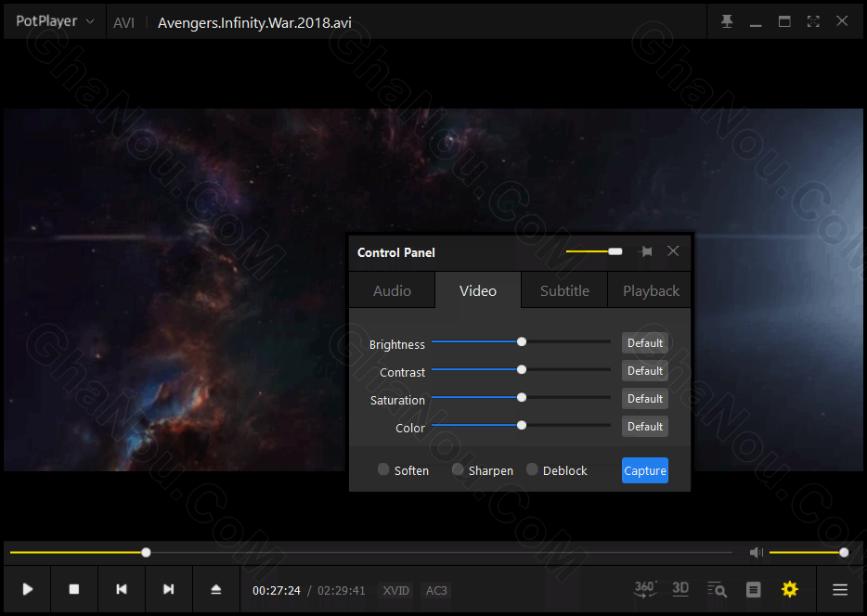Stop playback with the Stop button
The image size is (867, 616).
click(x=74, y=589)
